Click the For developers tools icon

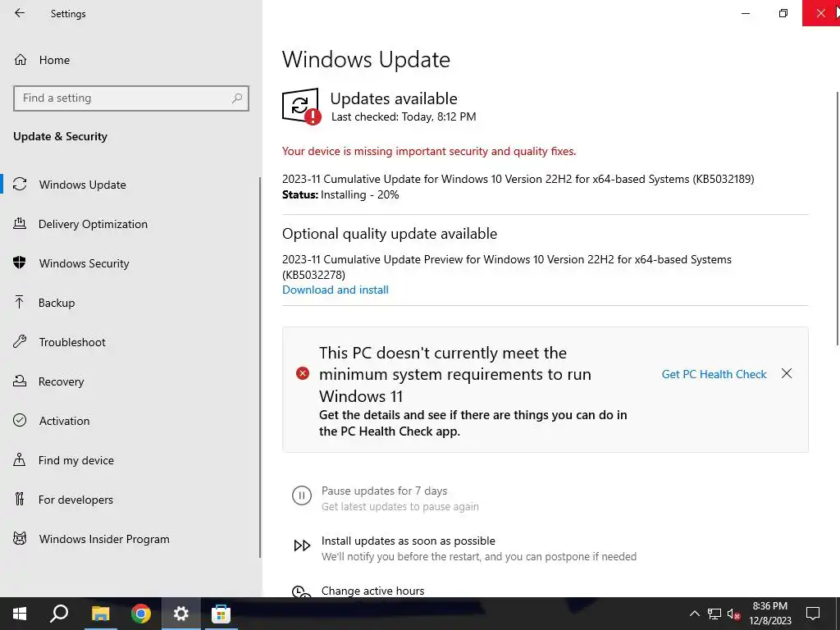(x=20, y=499)
